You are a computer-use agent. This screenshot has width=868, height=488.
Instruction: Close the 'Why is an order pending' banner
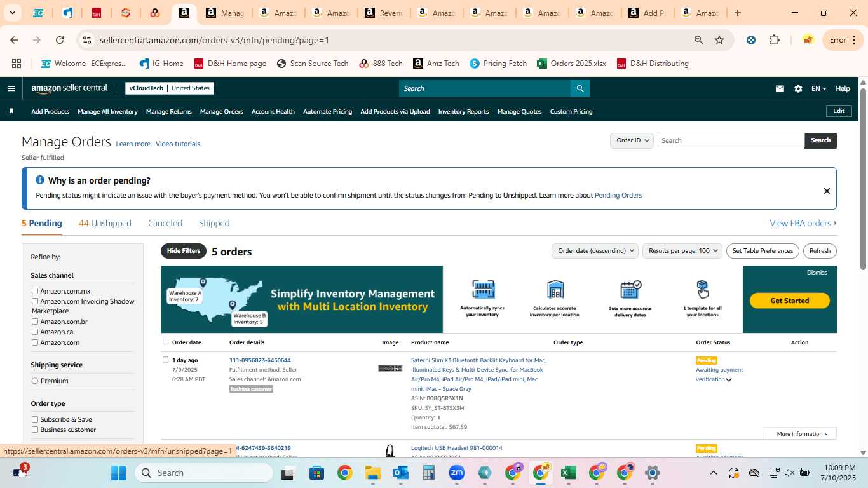[827, 191]
